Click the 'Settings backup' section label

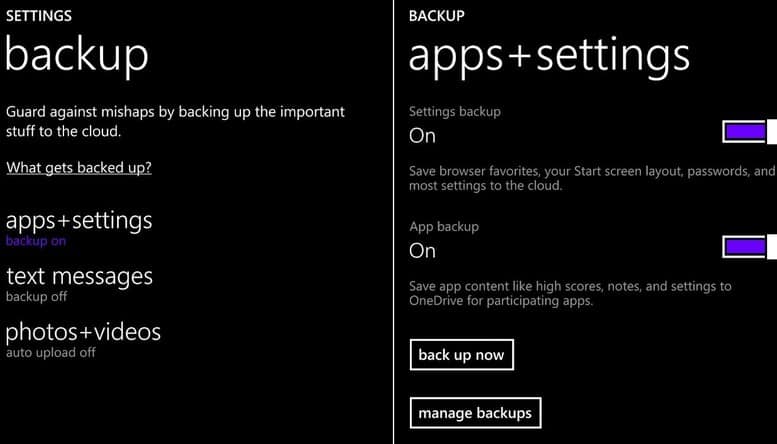(x=455, y=111)
